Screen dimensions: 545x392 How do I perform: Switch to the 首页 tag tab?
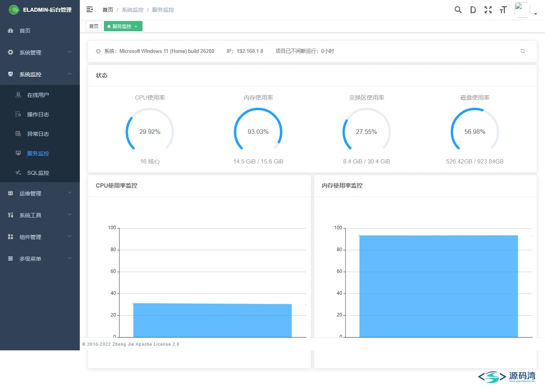(x=94, y=26)
